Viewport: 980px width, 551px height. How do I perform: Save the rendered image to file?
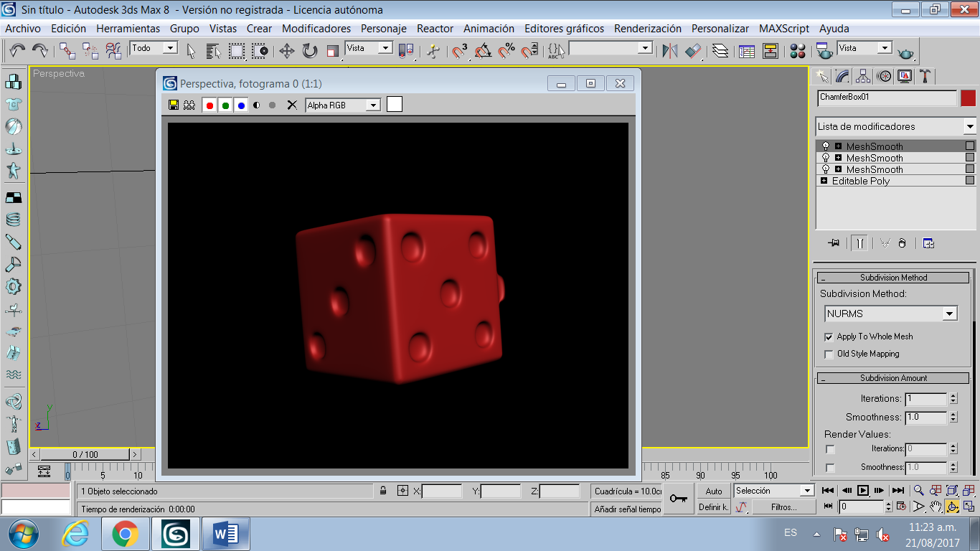click(x=173, y=105)
